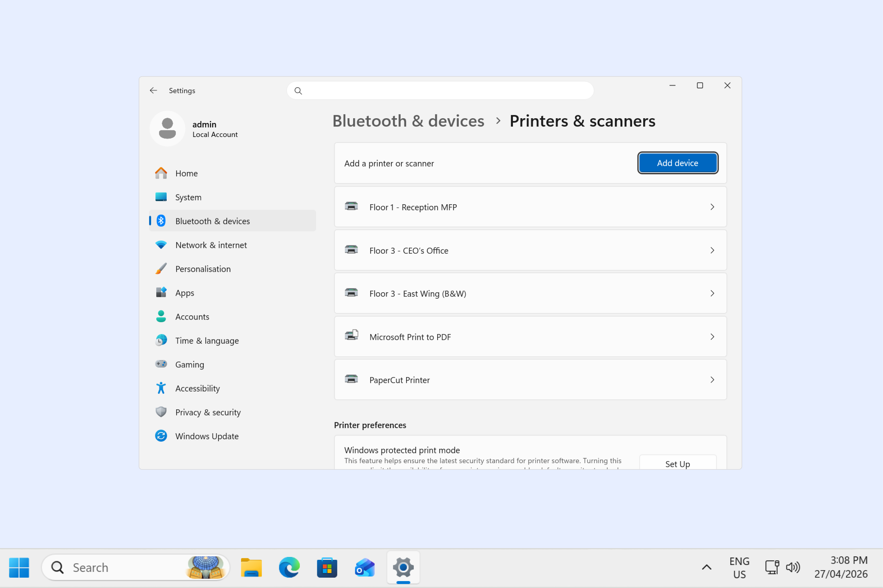Click the Time & language globe clock icon
This screenshot has height=588, width=883.
(x=161, y=340)
